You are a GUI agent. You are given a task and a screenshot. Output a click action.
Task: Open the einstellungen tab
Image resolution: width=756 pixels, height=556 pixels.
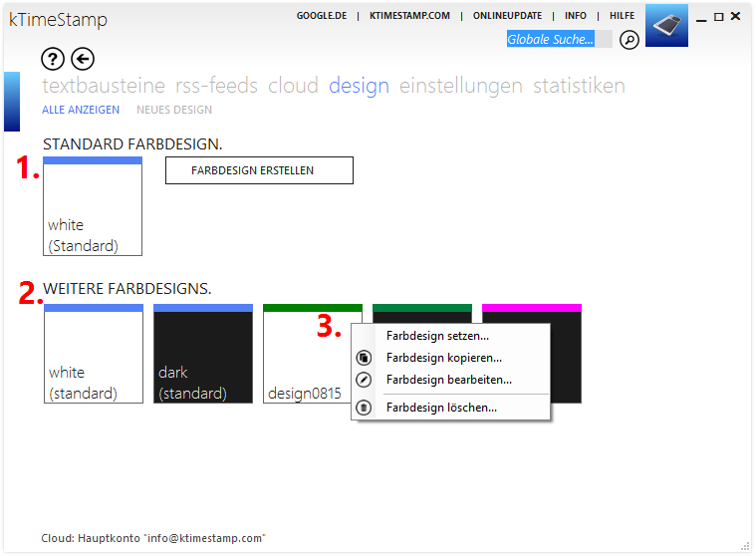pyautogui.click(x=461, y=87)
